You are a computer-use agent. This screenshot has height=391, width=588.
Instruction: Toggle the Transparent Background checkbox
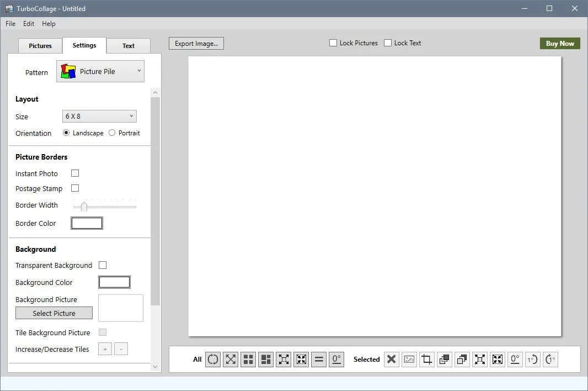(103, 265)
